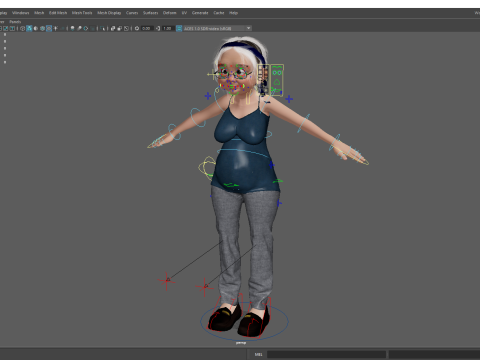Enable motion blur in viewport

tap(79, 28)
